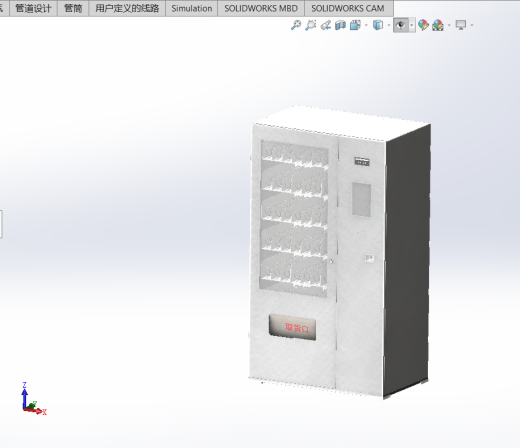This screenshot has height=448, width=520.
Task: Switch to the Simulation tab
Action: 192,8
